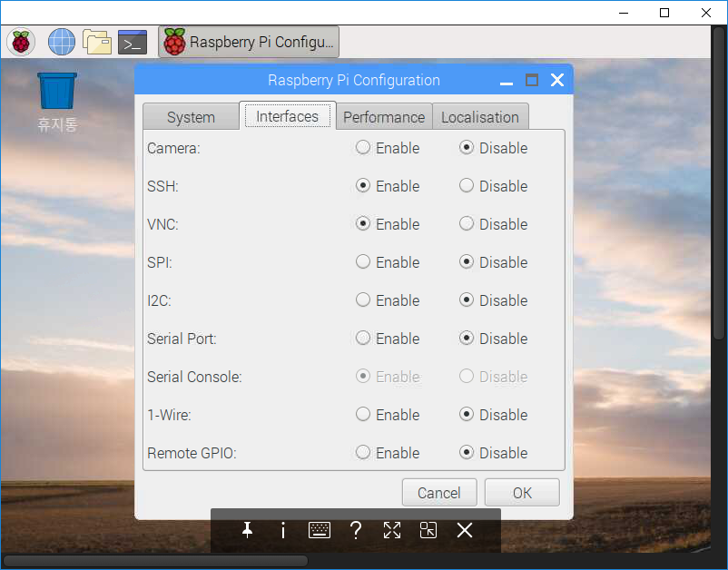Click the Raspberry Pi Configuration title bar

(x=354, y=80)
